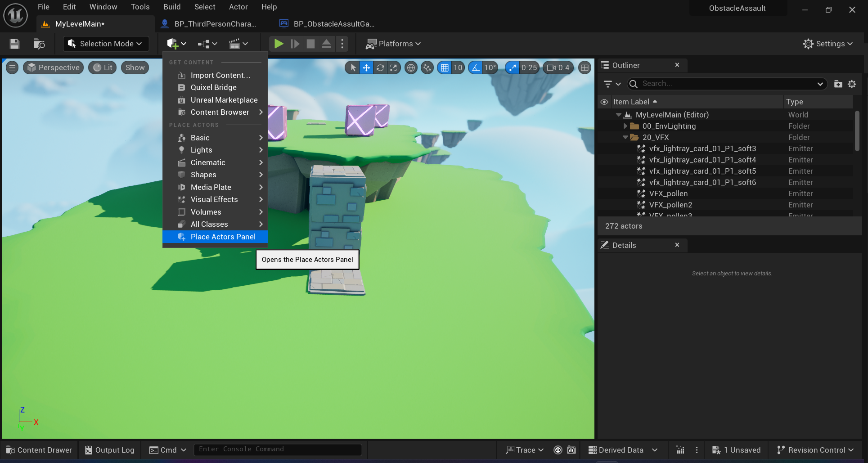868x463 pixels.
Task: Open the Quickly Add to project menu icon
Action: click(x=176, y=44)
